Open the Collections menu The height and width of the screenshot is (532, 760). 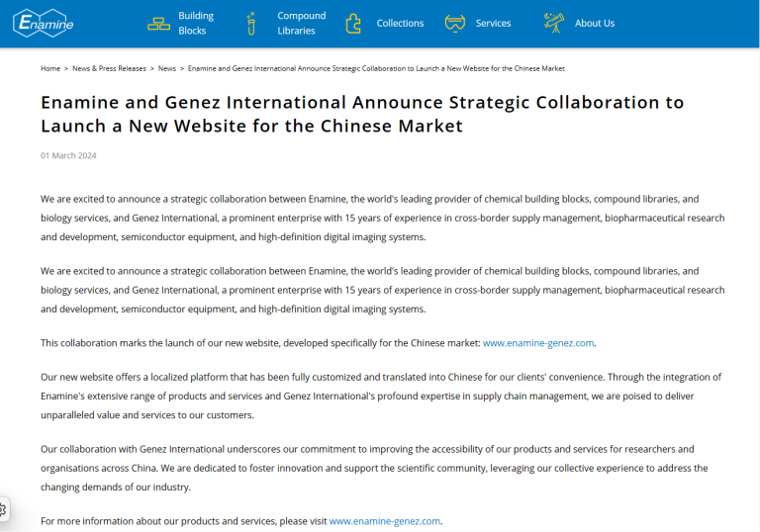pyautogui.click(x=400, y=24)
